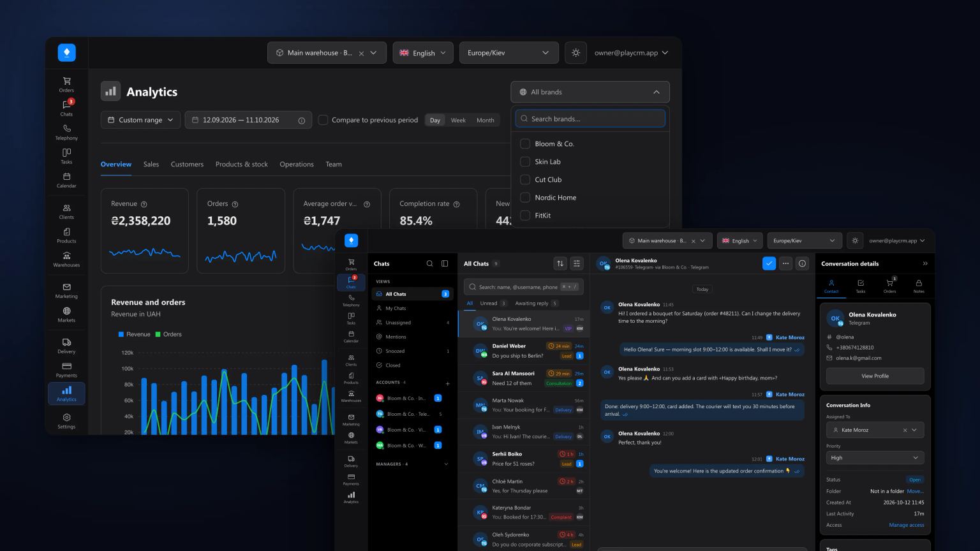Open Payments in the Chats window sidebar
This screenshot has width=980, height=551.
click(x=351, y=480)
